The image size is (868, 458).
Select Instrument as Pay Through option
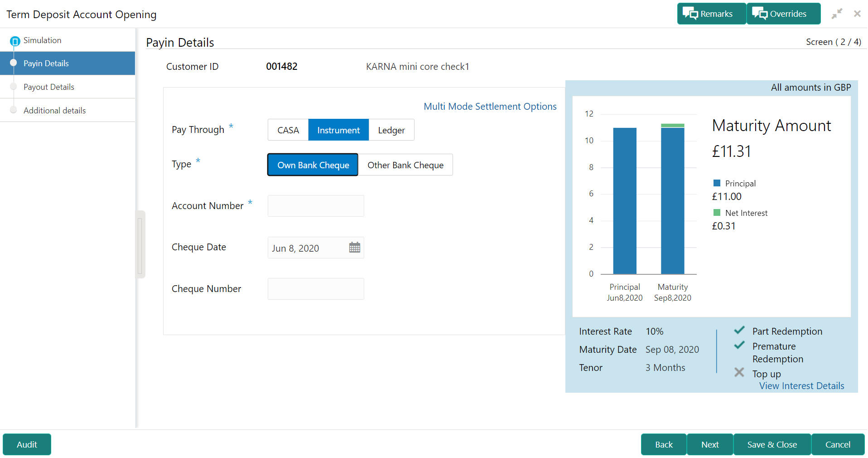[338, 130]
